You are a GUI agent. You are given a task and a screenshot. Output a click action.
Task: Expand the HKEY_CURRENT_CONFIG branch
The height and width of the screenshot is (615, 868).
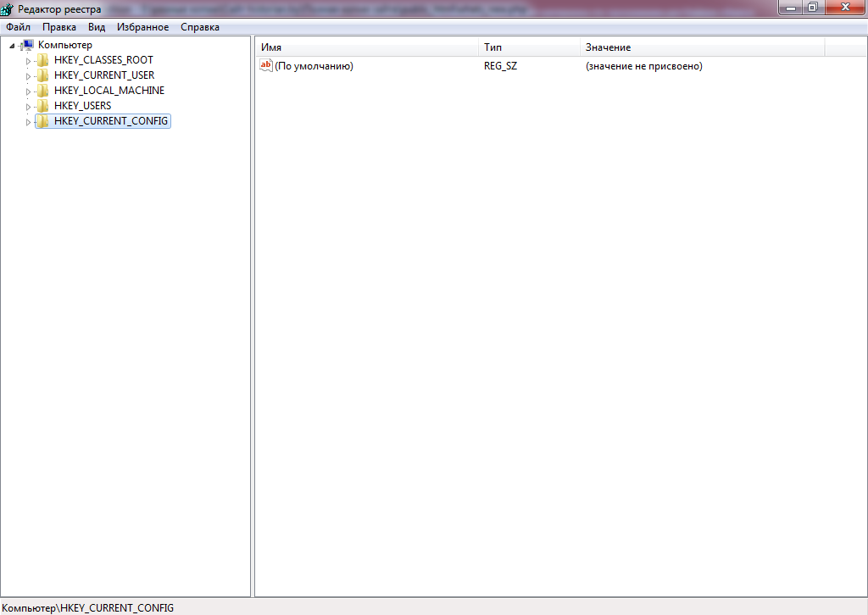click(x=28, y=122)
